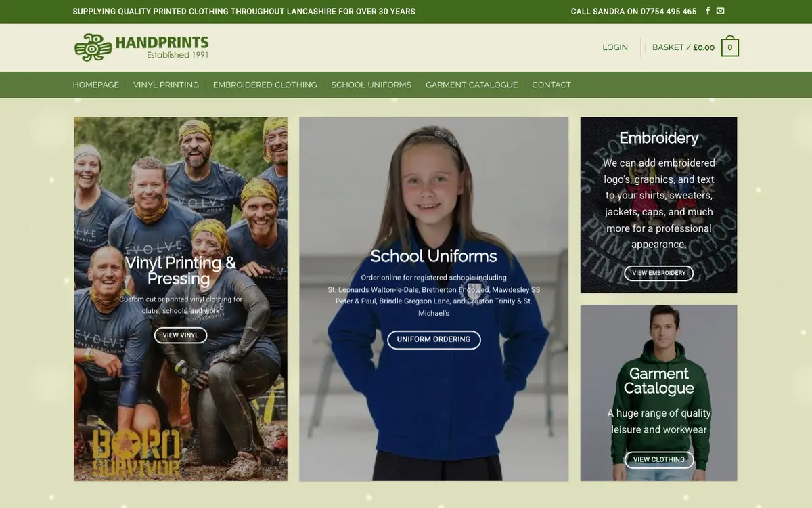Open the Facebook icon in top bar
This screenshot has width=812, height=508.
click(x=708, y=11)
